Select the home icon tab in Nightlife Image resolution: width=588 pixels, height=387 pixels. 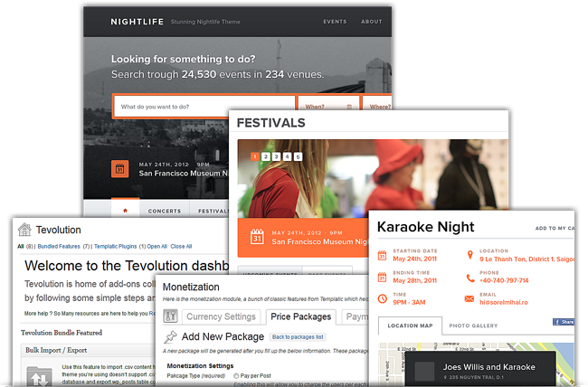(125, 210)
